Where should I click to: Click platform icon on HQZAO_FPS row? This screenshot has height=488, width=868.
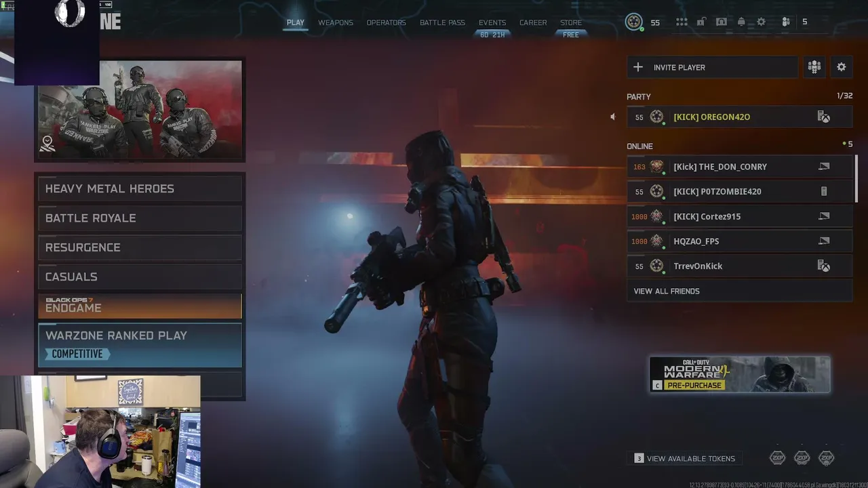(824, 241)
